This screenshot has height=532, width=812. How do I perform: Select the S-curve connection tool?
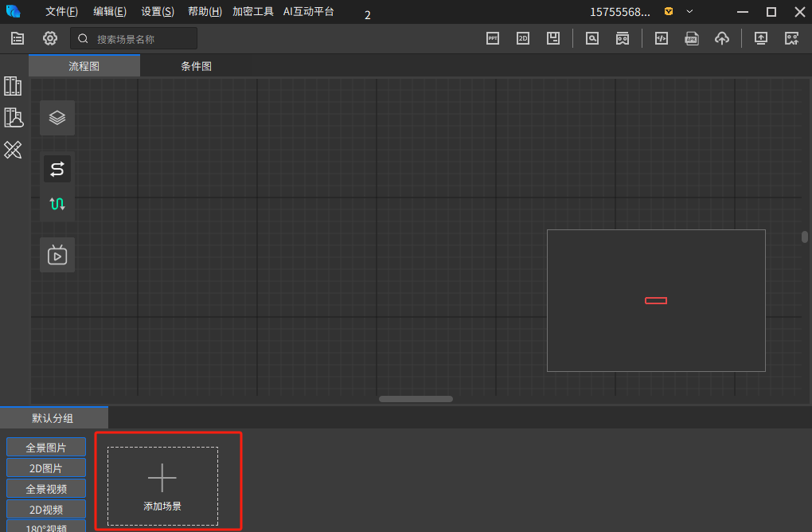coord(57,168)
